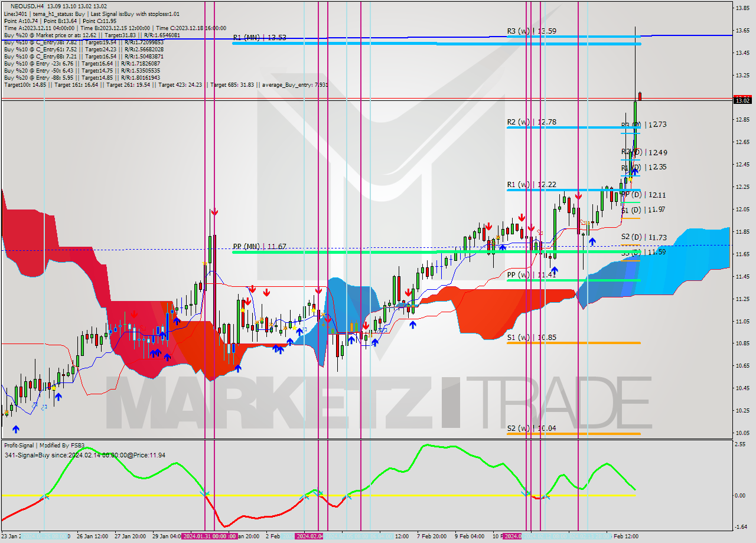Click the 12.65 price axis value
Screen dimensions: 756x543
(x=742, y=142)
